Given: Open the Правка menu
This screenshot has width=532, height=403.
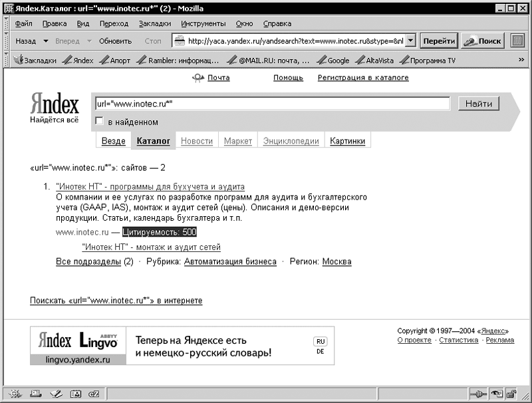Looking at the screenshot, I should tap(55, 23).
